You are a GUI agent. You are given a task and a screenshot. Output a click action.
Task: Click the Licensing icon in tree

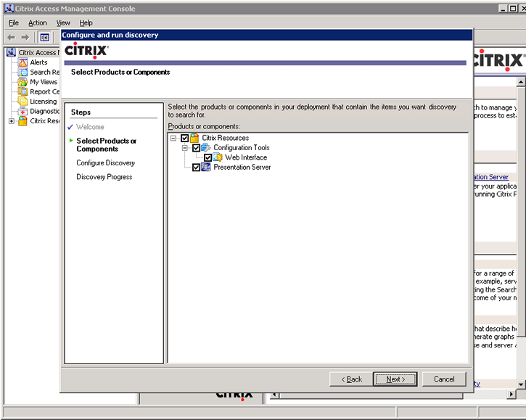22,102
